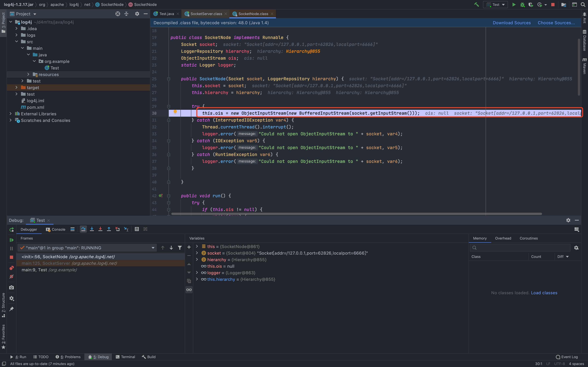Switch to the Console tab in Debug

(x=56, y=229)
